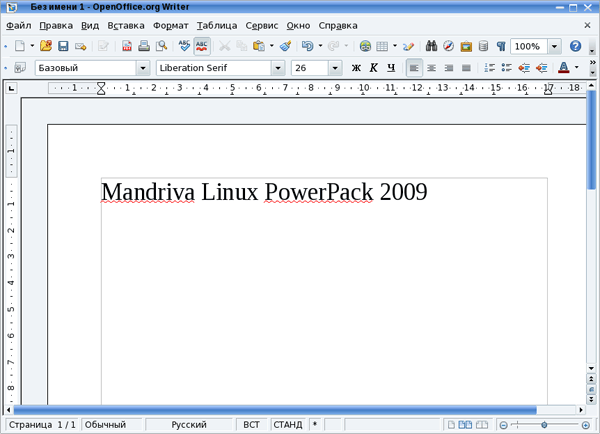The width and height of the screenshot is (600, 434).
Task: Show drawing functions pencil icon
Action: coord(408,46)
